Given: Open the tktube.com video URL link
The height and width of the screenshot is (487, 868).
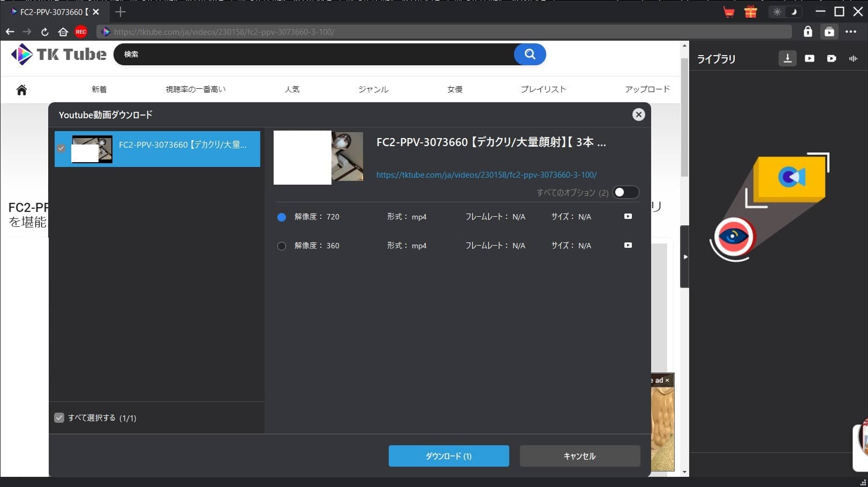Looking at the screenshot, I should pyautogui.click(x=486, y=175).
